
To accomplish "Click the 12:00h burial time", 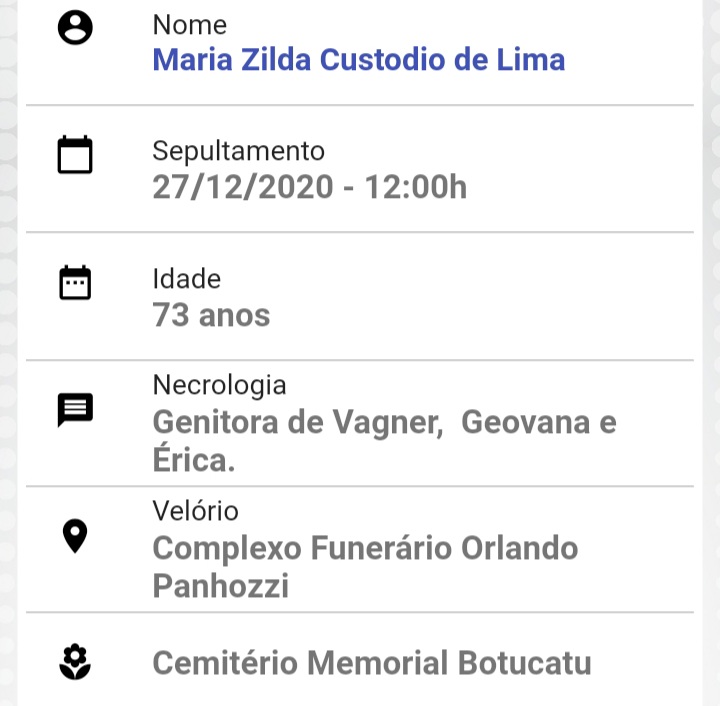I will pos(416,187).
